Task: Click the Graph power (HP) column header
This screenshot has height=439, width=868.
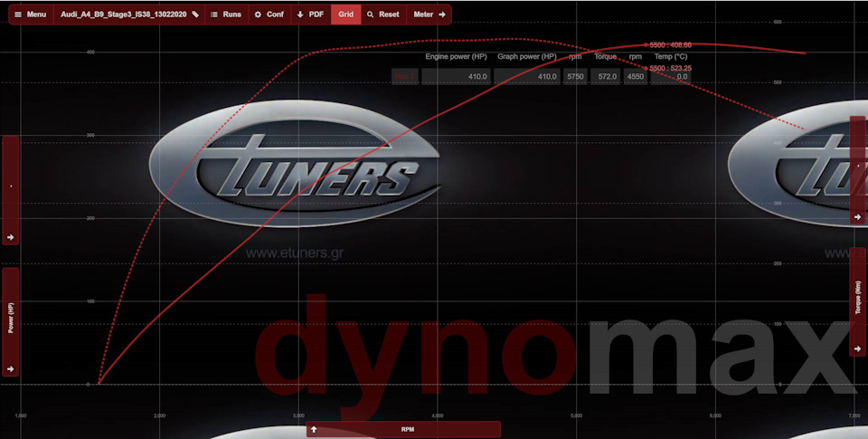Action: 527,56
